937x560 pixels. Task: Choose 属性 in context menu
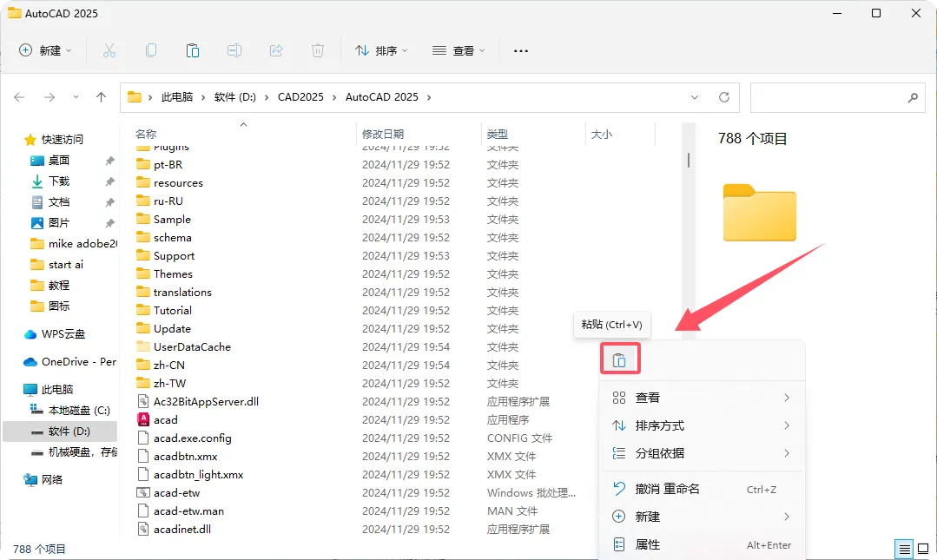pos(703,544)
